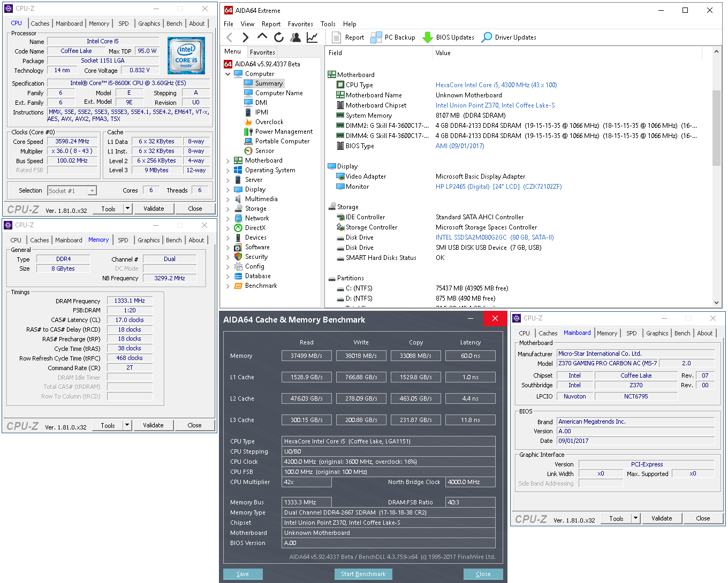The image size is (728, 583).
Task: Open the AIDA64 graph chart icon
Action: click(312, 37)
